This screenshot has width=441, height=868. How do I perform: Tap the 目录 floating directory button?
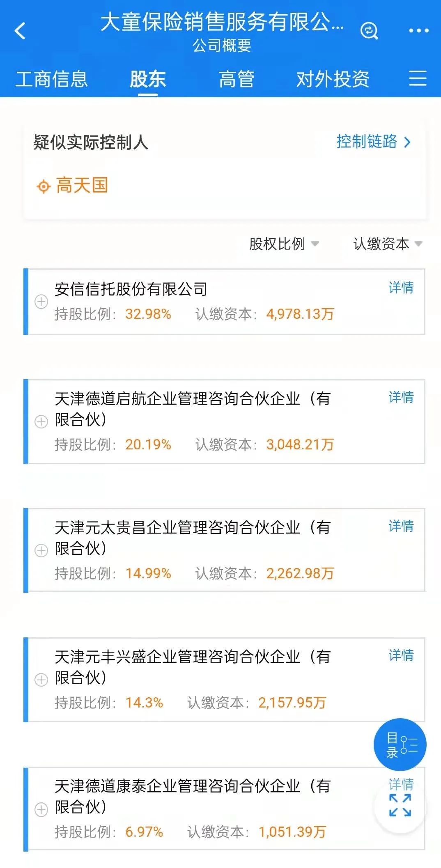coord(400,744)
